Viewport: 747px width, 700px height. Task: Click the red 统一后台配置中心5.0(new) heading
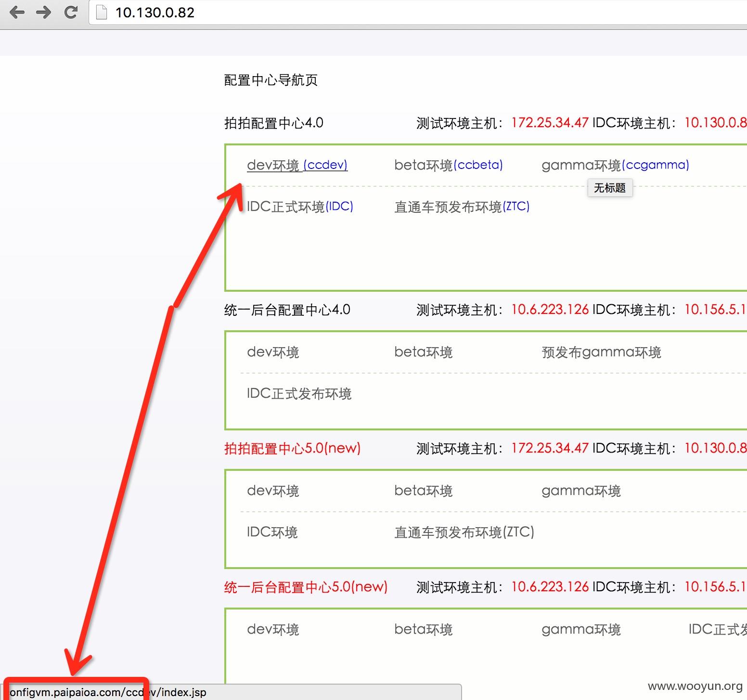pyautogui.click(x=306, y=587)
